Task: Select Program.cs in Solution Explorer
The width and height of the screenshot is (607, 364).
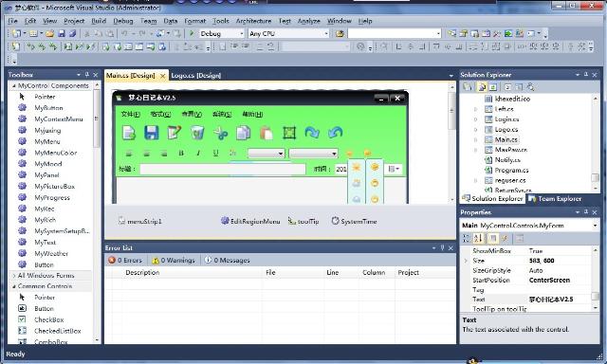Action: pos(511,170)
